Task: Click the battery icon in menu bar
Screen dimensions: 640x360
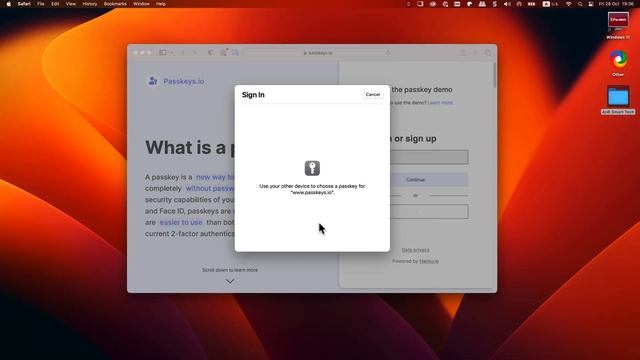Action: coord(531,4)
